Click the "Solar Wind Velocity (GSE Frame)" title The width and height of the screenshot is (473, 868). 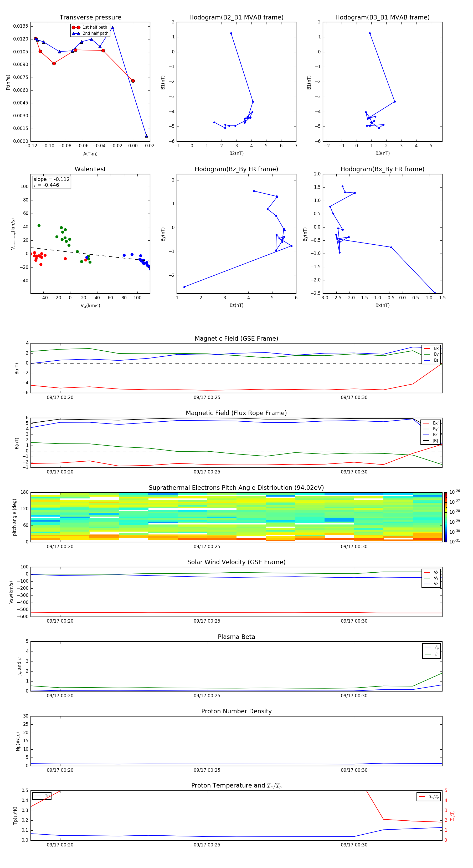[236, 562]
